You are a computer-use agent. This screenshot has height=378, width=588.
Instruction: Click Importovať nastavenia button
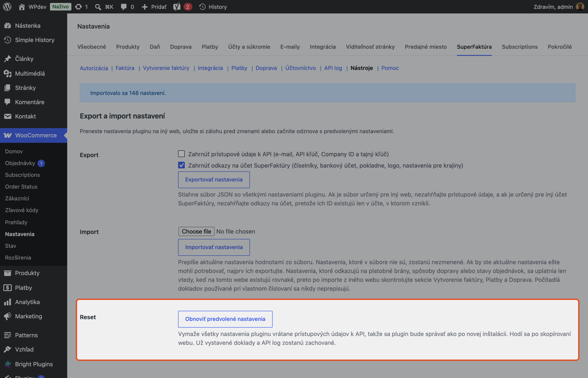click(214, 247)
